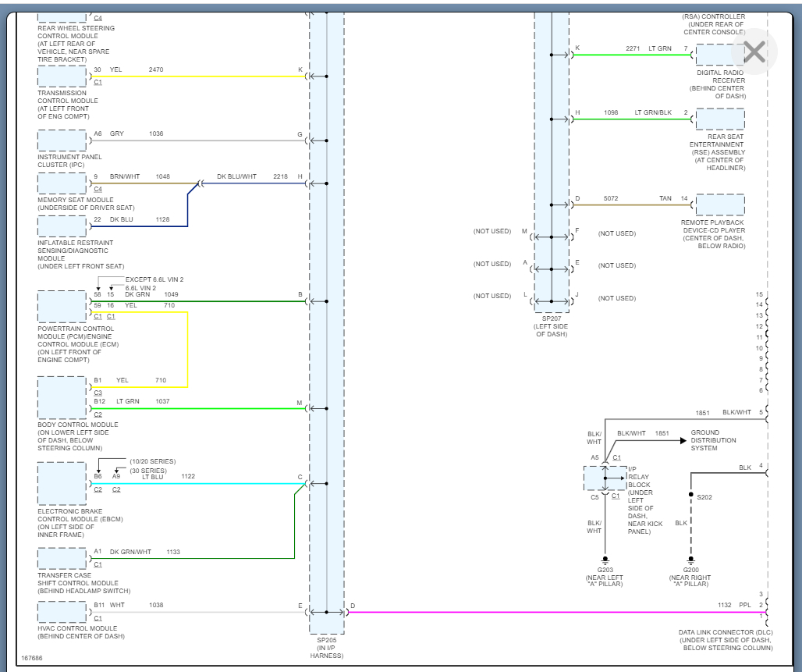Click the G203 ground symbol
The image size is (802, 672).
pos(605,560)
